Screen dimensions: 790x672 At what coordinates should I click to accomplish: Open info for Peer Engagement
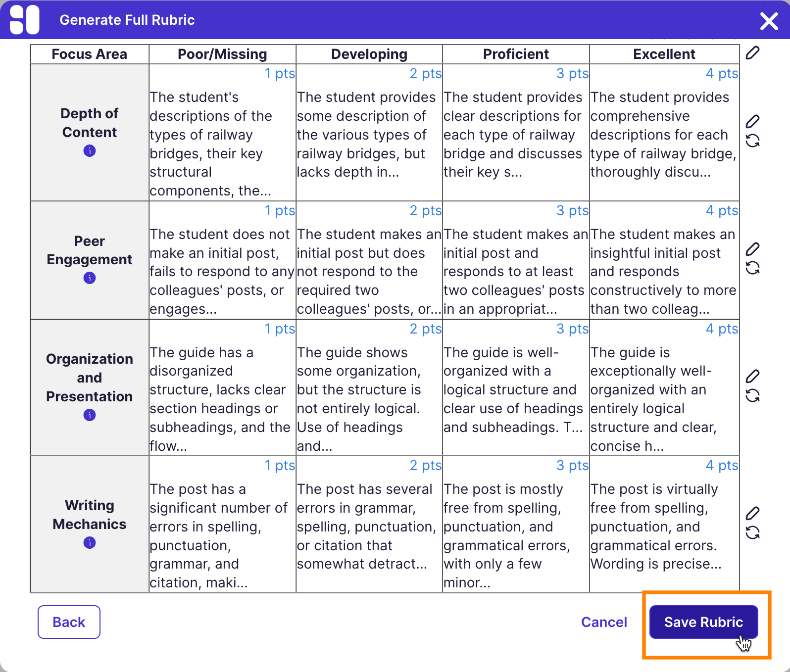pyautogui.click(x=90, y=278)
